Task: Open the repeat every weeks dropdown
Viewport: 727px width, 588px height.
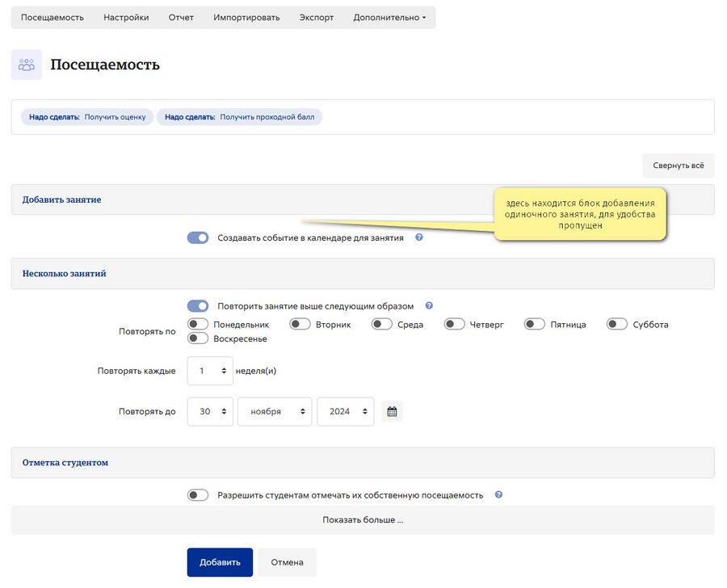Action: (210, 371)
